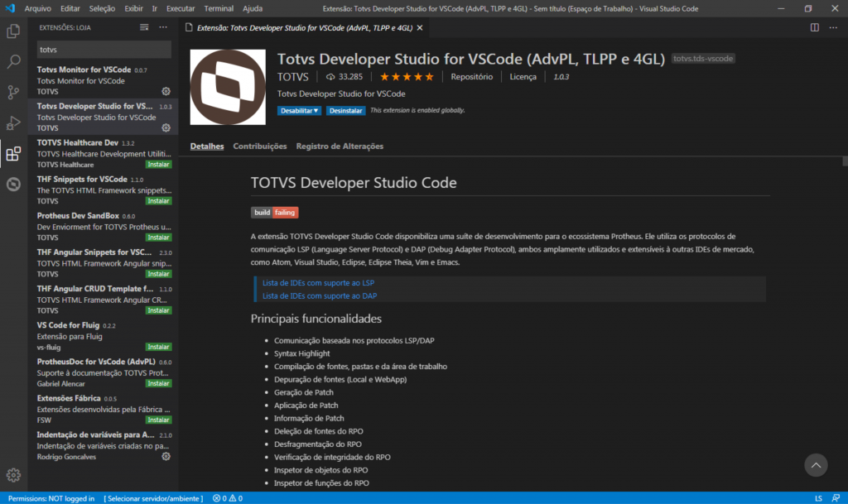Open the Arquivo menu
The image size is (848, 504).
(38, 8)
